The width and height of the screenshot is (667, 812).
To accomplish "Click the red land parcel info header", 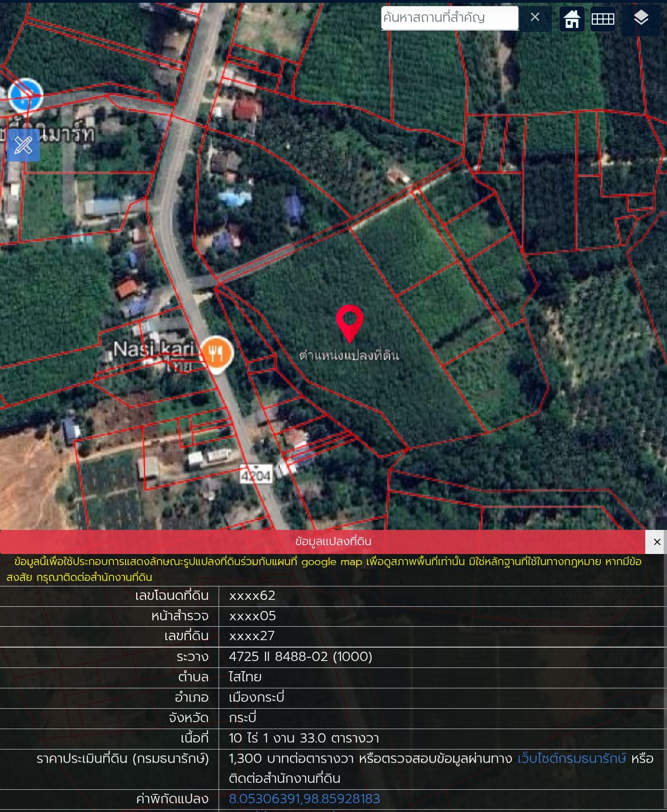I will coord(323,541).
